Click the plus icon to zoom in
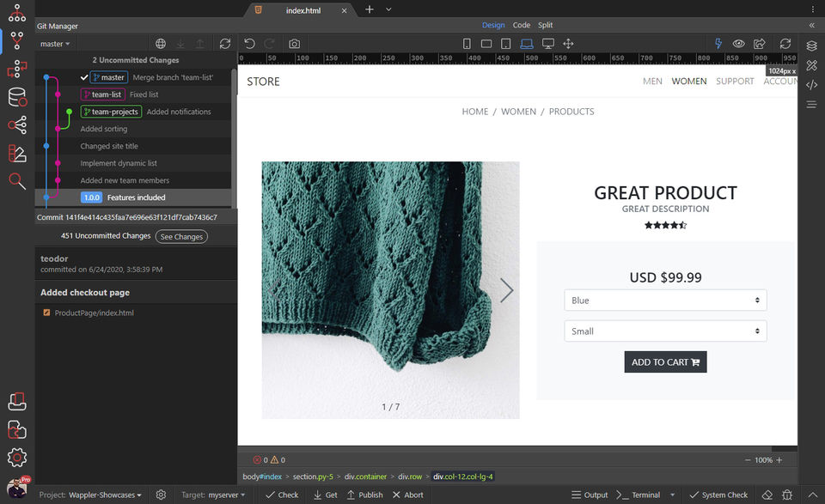The image size is (825, 504). tap(779, 460)
